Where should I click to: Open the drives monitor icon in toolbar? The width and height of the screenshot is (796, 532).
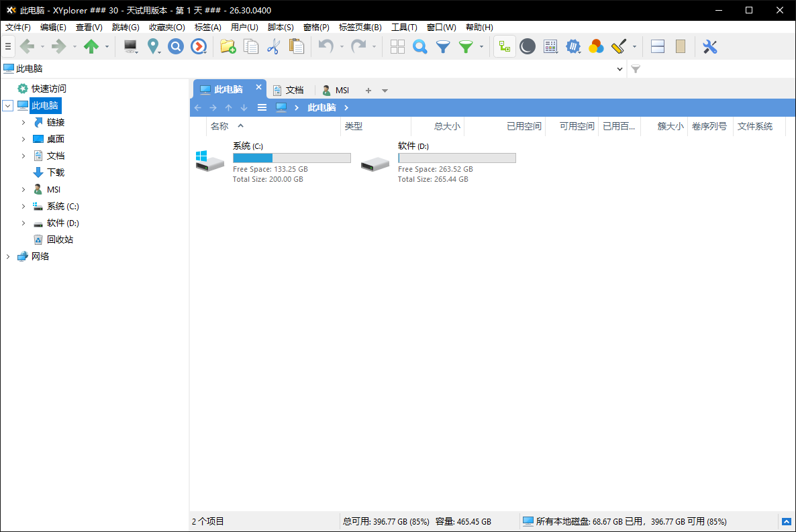130,47
